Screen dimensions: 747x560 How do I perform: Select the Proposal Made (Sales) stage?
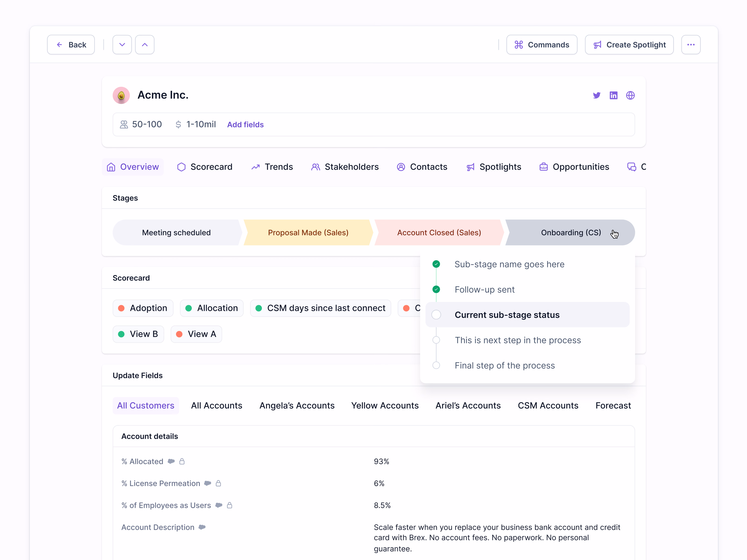[x=308, y=233]
